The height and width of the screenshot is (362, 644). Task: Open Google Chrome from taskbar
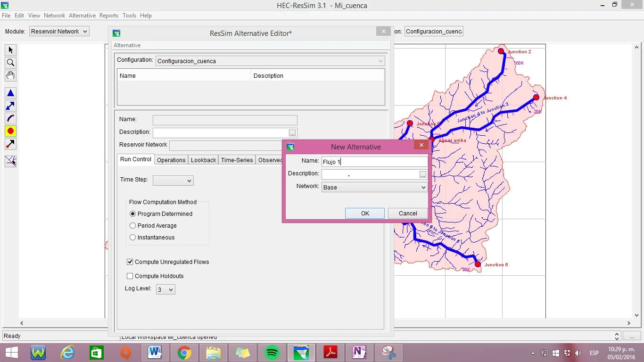point(184,353)
